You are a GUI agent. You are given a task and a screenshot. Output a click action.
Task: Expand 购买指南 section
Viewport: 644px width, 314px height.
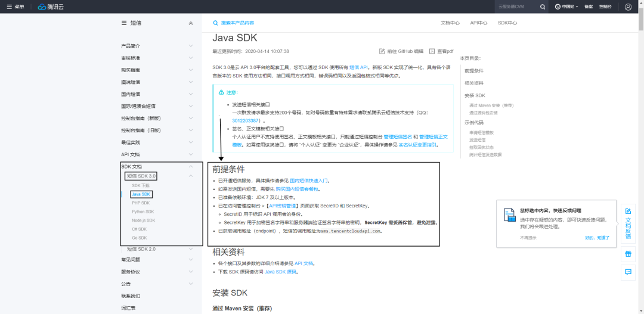(x=191, y=70)
